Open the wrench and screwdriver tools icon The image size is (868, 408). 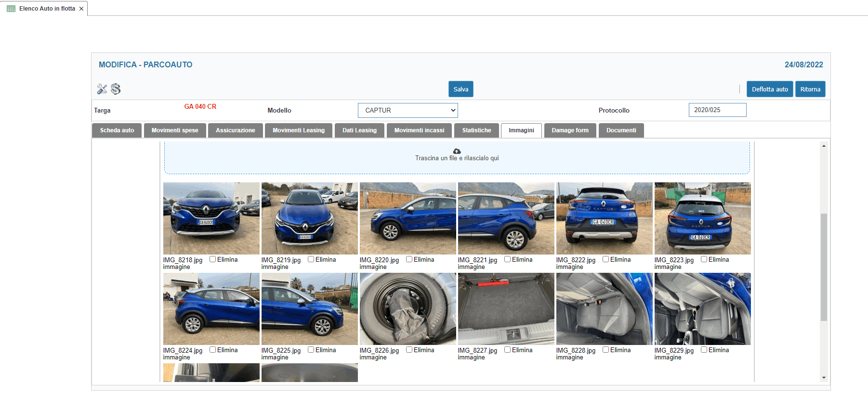pos(102,89)
